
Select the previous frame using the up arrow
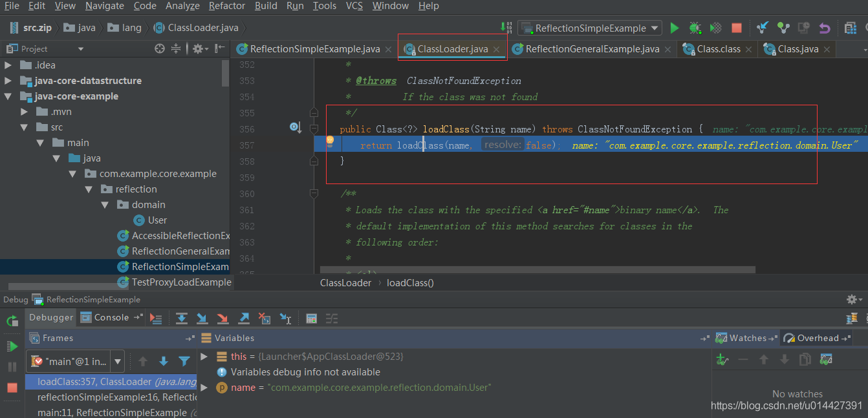click(x=143, y=361)
